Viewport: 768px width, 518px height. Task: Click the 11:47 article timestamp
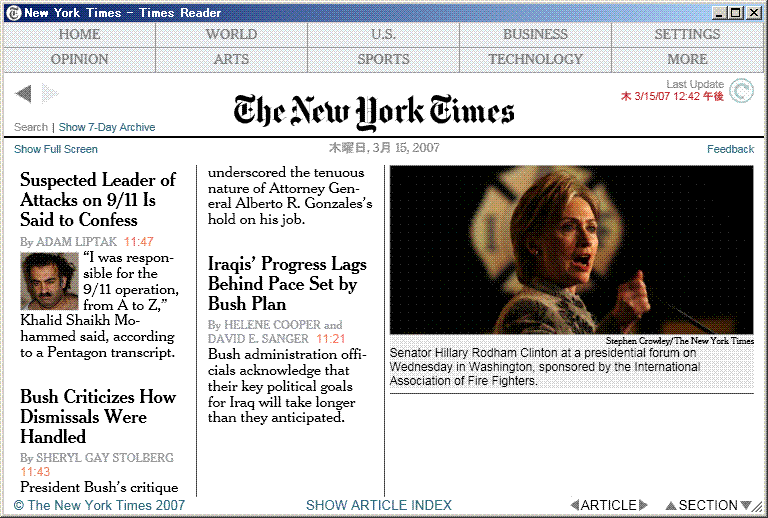click(139, 241)
